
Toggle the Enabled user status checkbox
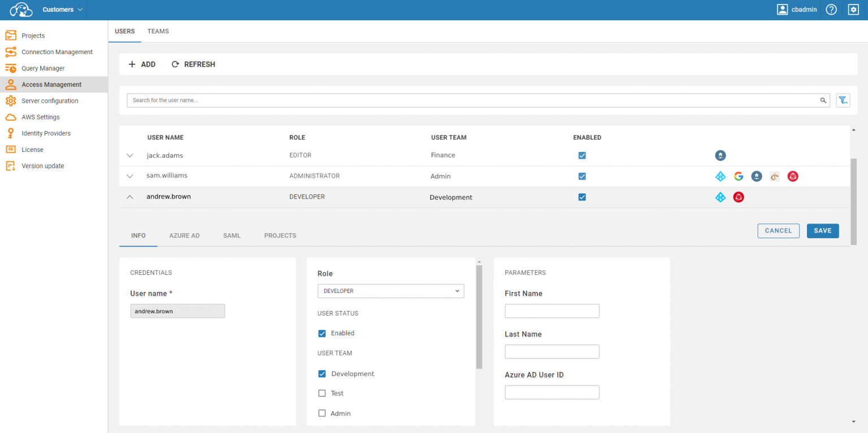322,333
